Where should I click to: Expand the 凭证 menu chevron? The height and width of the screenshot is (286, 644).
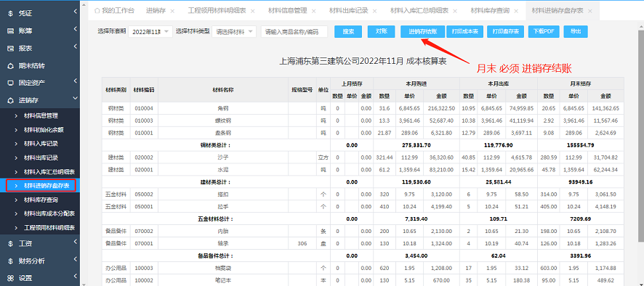click(x=75, y=12)
